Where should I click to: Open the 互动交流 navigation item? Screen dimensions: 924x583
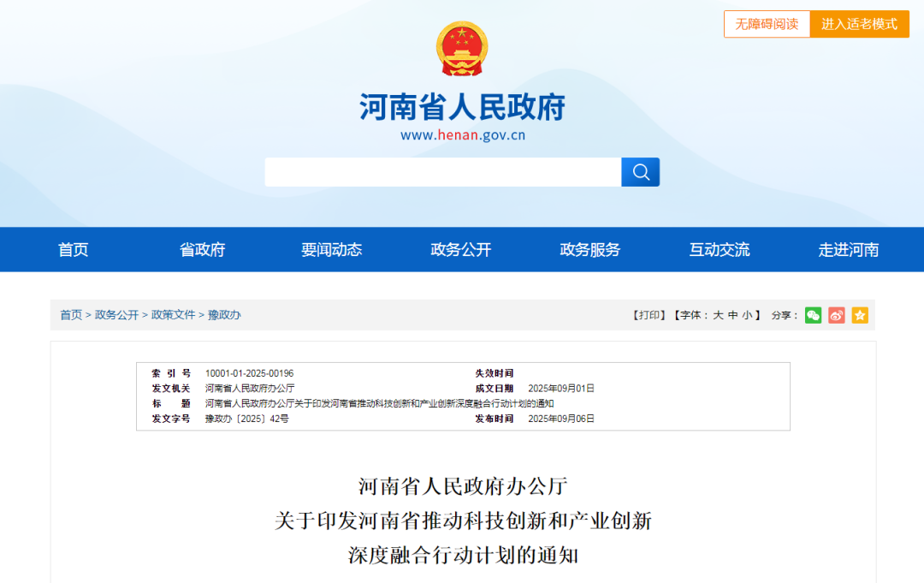pyautogui.click(x=720, y=250)
